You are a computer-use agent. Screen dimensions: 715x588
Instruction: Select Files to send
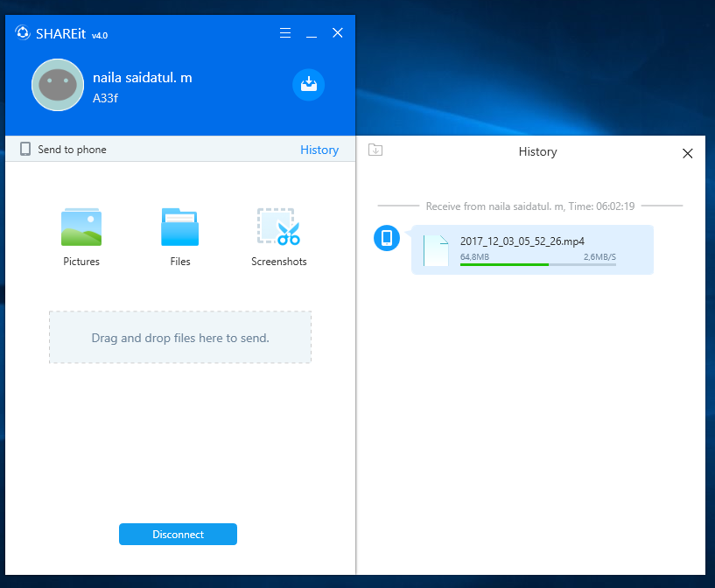(180, 237)
